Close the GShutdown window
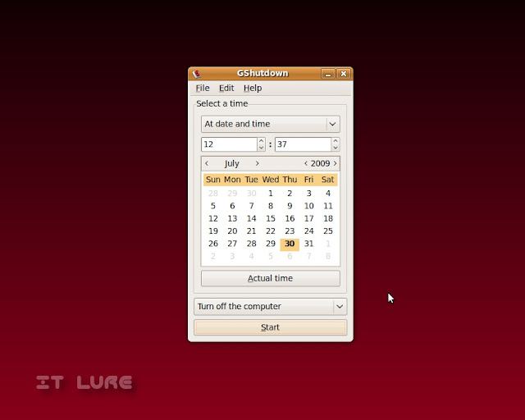The image size is (525, 420). [x=344, y=74]
